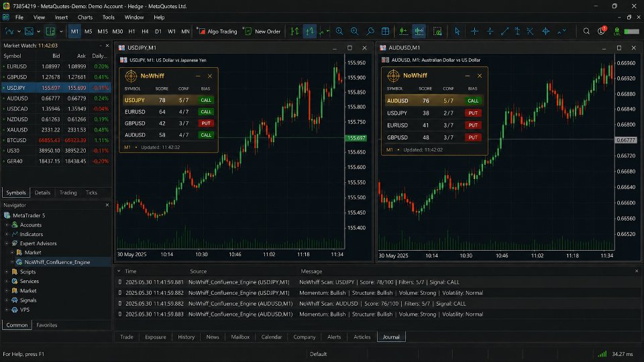
Task: Click the zoom in magnifier icon
Action: point(339,32)
